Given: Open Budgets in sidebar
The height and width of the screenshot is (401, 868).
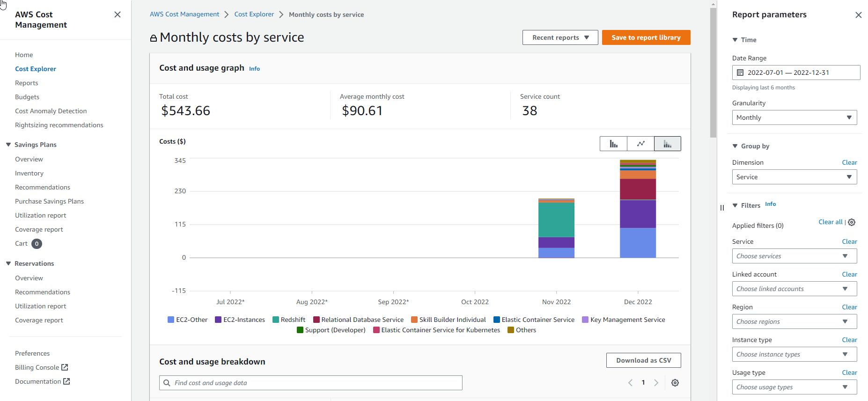Looking at the screenshot, I should (27, 97).
